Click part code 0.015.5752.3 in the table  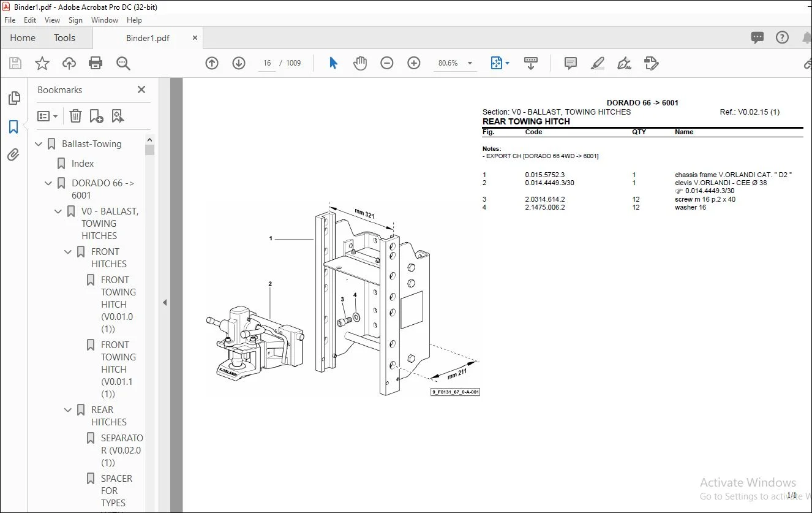coord(545,175)
